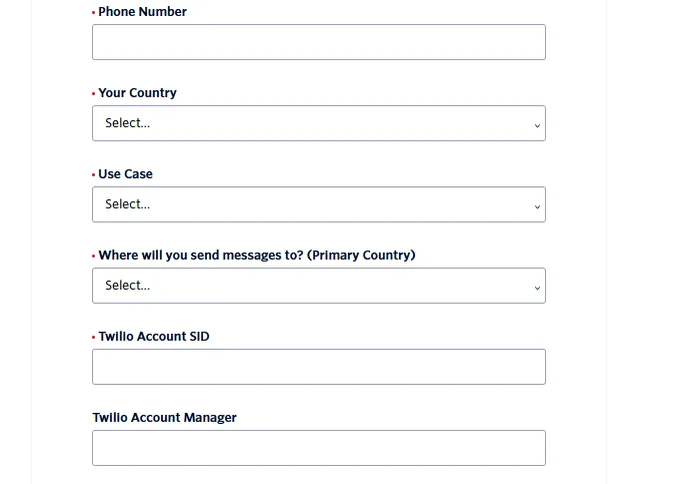Viewport: 693px width, 484px height.
Task: Click into the Phone Number text field
Action: pyautogui.click(x=319, y=42)
